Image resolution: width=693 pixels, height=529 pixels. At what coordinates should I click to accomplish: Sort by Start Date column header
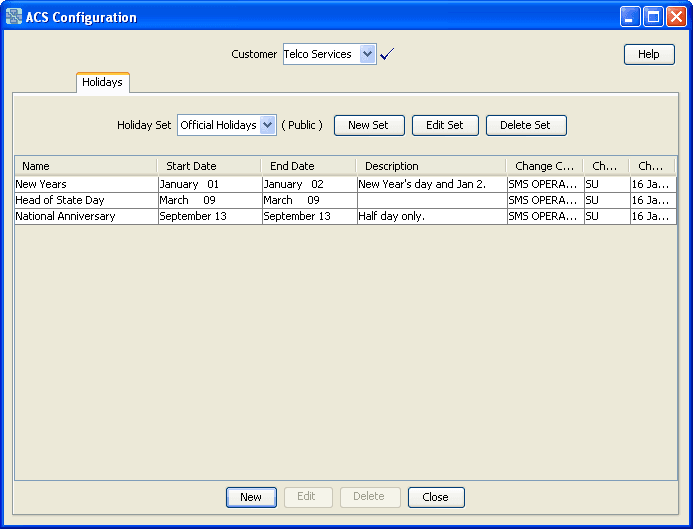(x=209, y=166)
